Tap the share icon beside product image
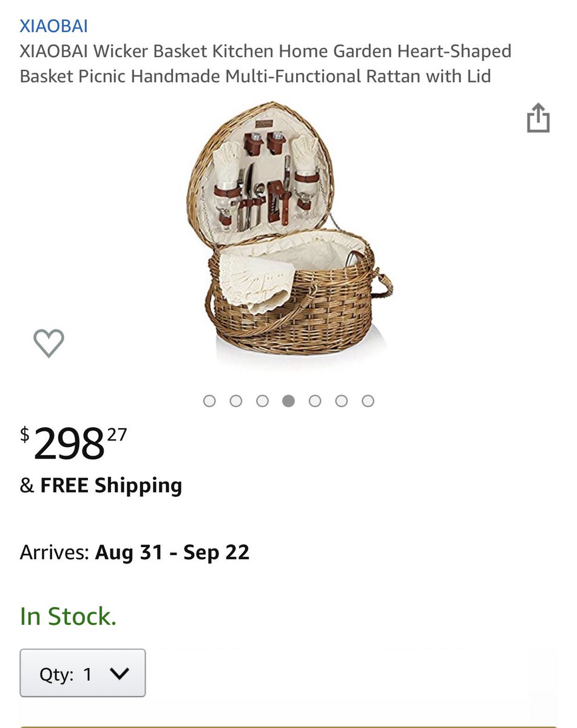The height and width of the screenshot is (728, 577). click(x=538, y=118)
